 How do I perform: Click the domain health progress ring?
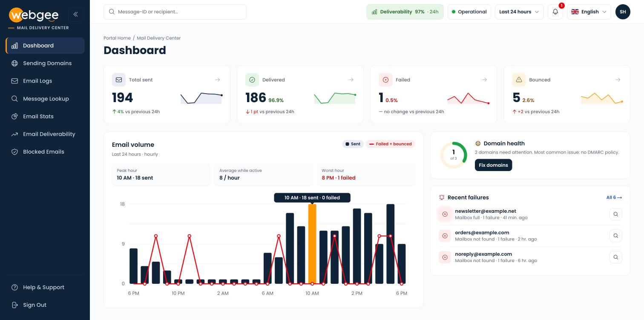tap(454, 155)
